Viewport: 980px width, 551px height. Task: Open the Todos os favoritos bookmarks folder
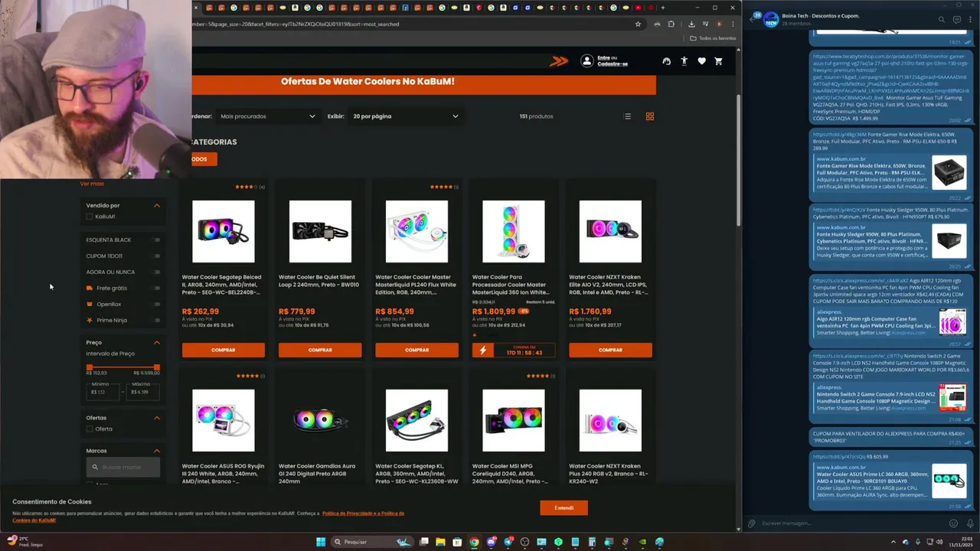pyautogui.click(x=713, y=38)
